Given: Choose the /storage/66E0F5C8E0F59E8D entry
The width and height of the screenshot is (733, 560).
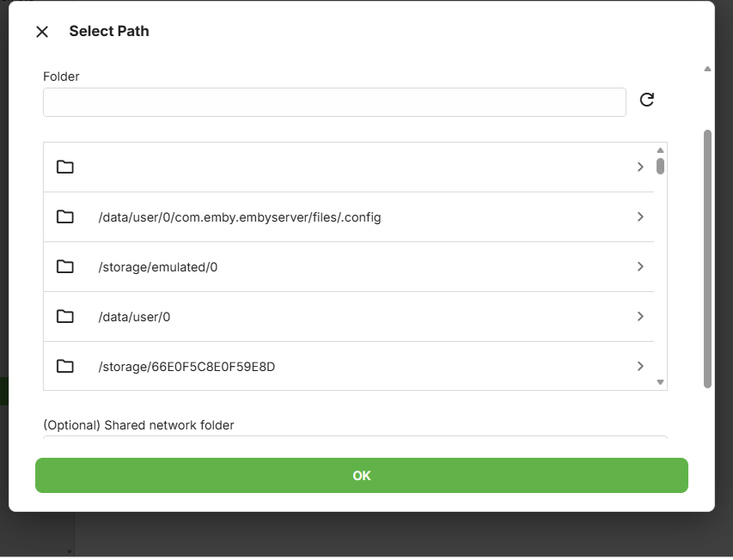Looking at the screenshot, I should [186, 367].
